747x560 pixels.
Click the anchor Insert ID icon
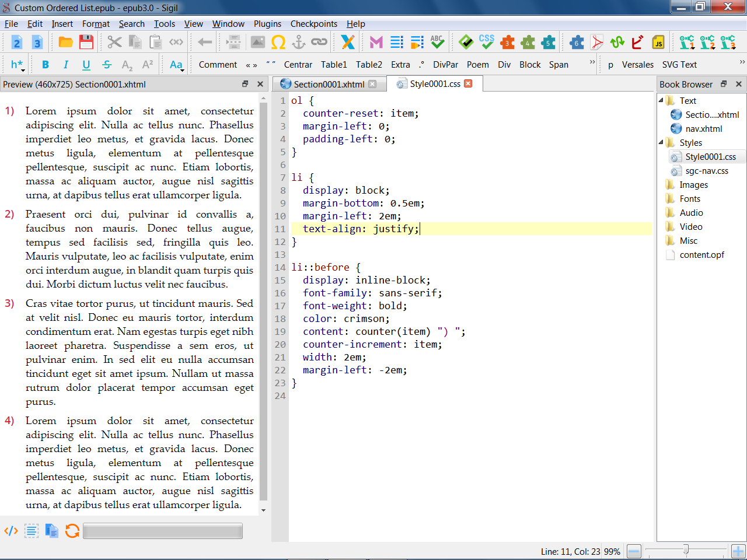click(x=299, y=42)
